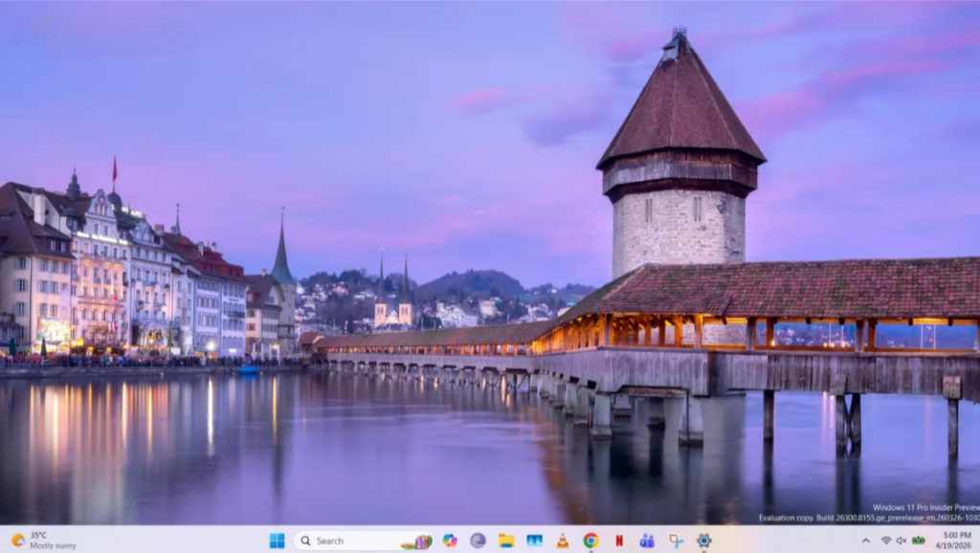Image resolution: width=980 pixels, height=553 pixels.
Task: Click the muted volume speaker icon
Action: [x=902, y=541]
